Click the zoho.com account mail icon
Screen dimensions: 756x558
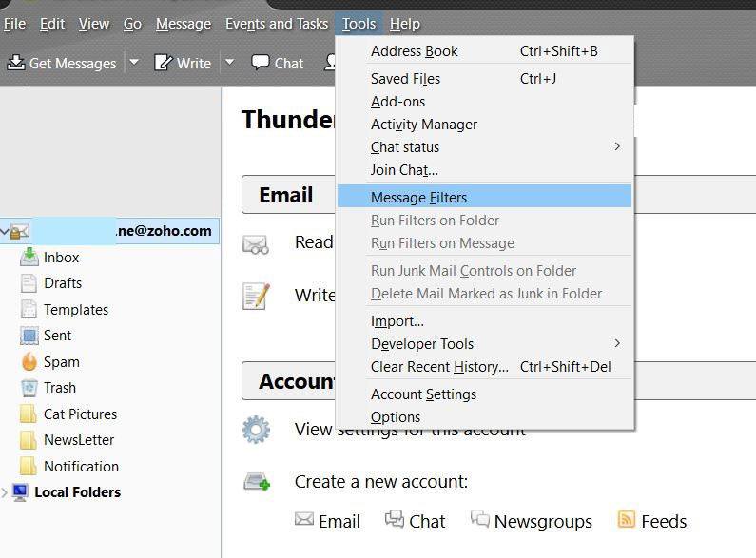point(20,232)
